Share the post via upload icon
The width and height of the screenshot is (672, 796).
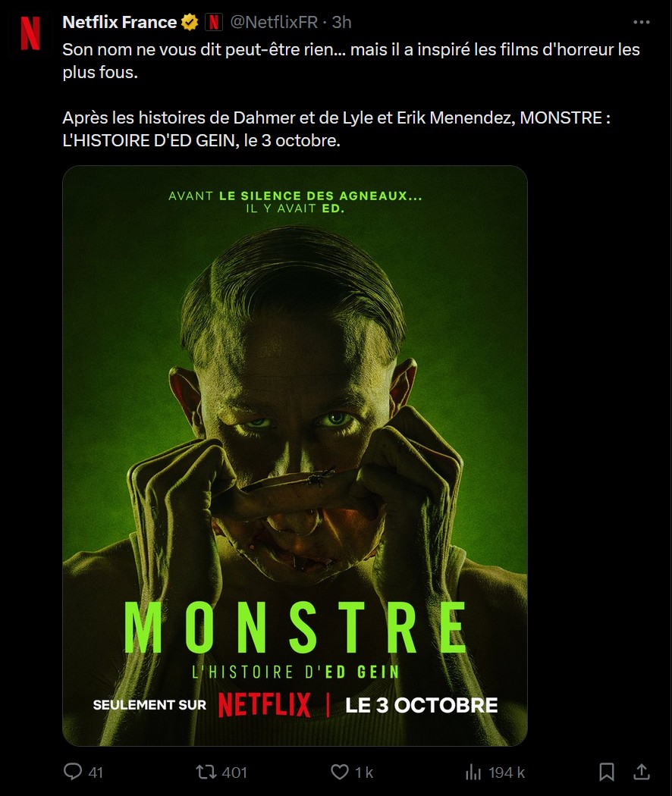642,772
